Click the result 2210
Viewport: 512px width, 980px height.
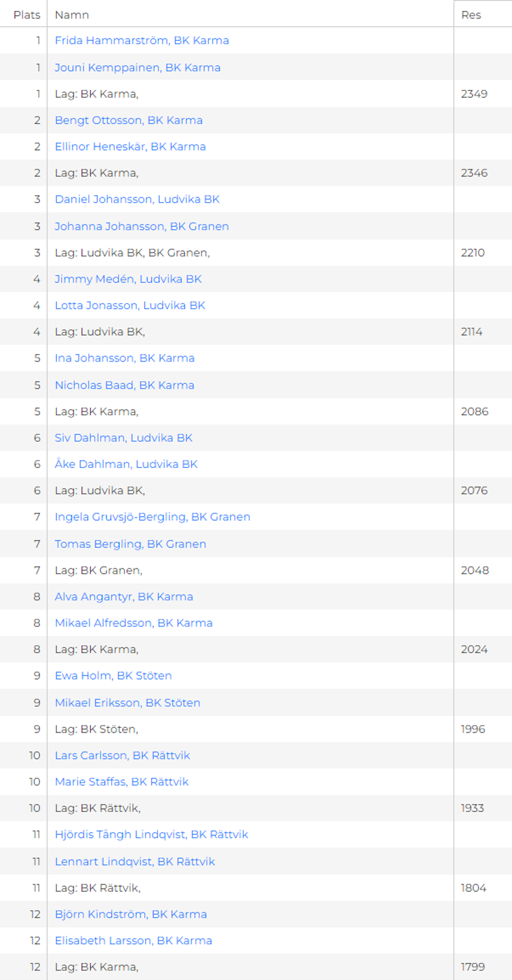pyautogui.click(x=473, y=252)
